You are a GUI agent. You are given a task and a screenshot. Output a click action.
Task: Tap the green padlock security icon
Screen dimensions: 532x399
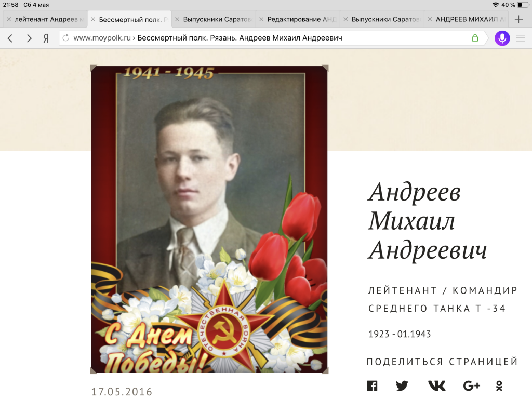click(x=475, y=37)
